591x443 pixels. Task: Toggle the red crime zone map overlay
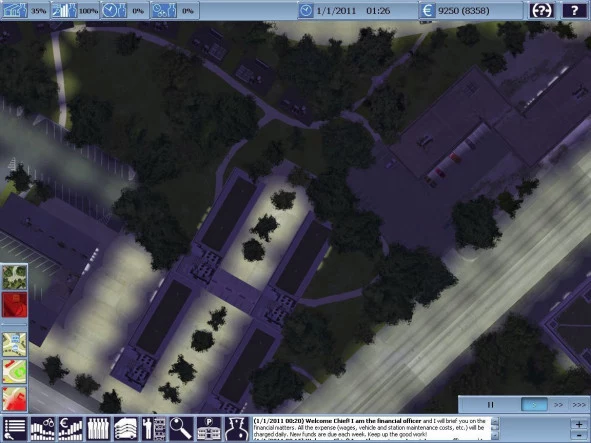pos(14,399)
